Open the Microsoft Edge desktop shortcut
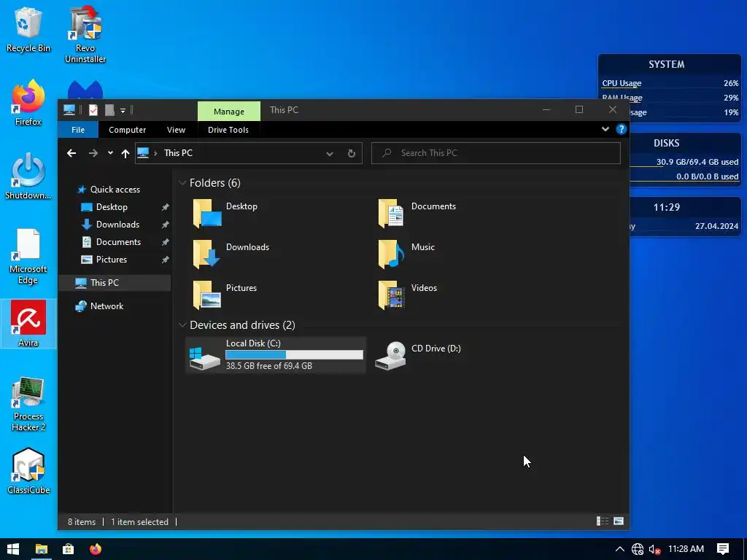 pyautogui.click(x=28, y=256)
